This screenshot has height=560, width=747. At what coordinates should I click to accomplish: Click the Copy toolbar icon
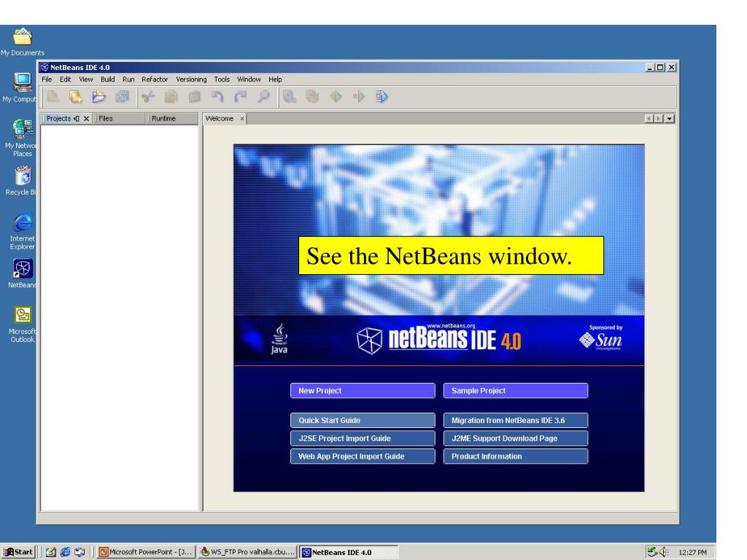pyautogui.click(x=171, y=97)
